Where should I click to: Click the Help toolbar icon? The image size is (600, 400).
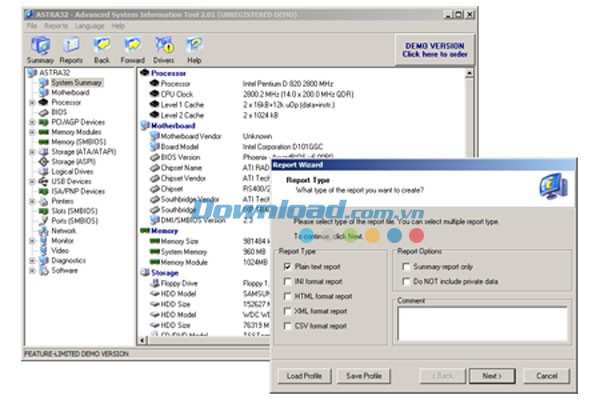click(x=194, y=47)
